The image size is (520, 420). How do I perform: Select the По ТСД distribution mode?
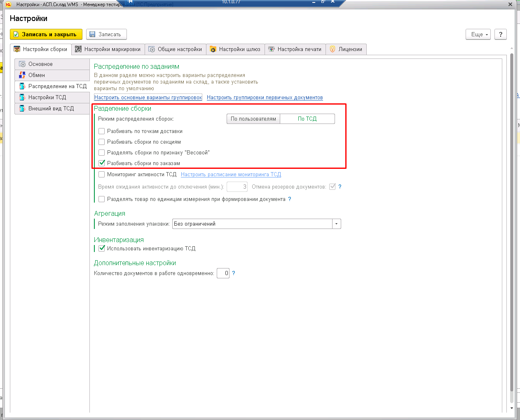(x=307, y=119)
